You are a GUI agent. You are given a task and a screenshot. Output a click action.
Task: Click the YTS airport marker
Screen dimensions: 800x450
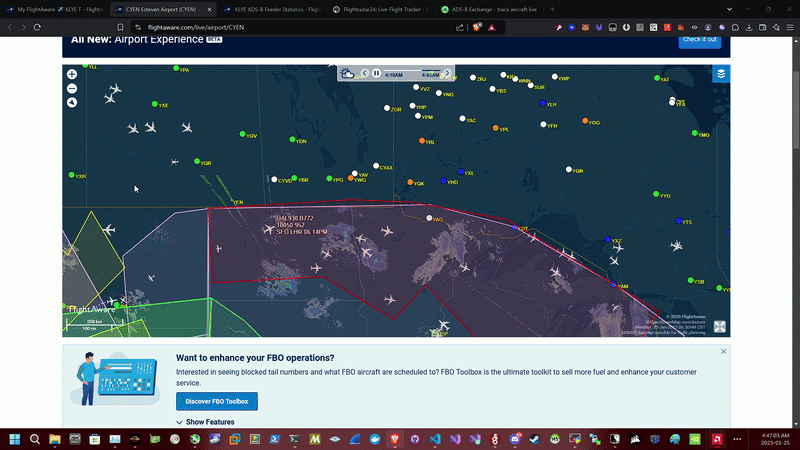[679, 221]
